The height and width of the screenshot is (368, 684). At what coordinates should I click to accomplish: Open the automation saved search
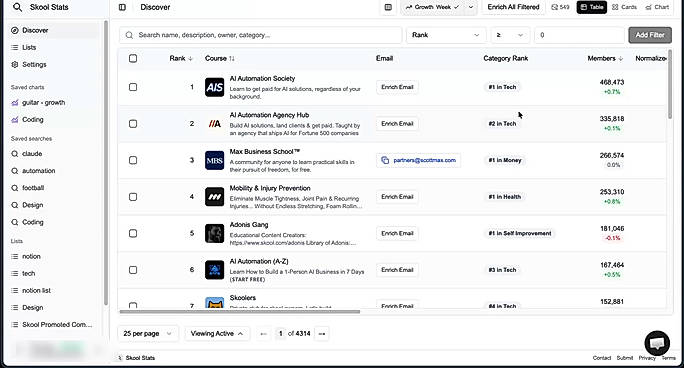pyautogui.click(x=38, y=171)
